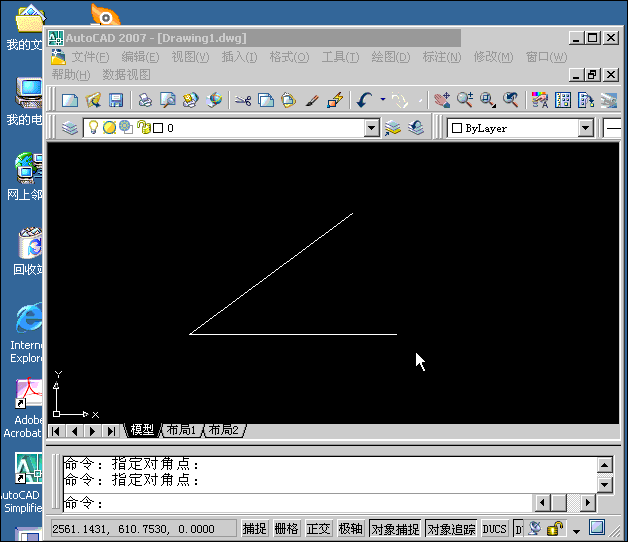Click the Block Editor lightning icon
This screenshot has width=628, height=542.
click(335, 100)
